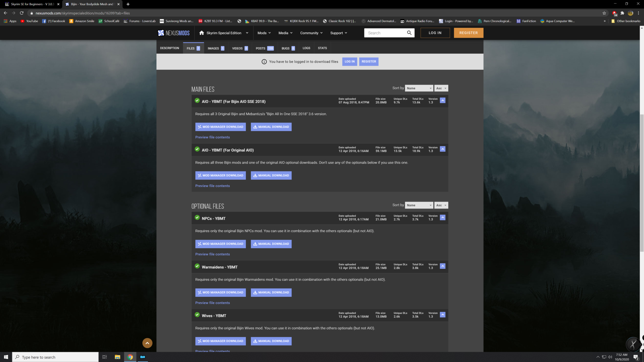Image resolution: width=644 pixels, height=362 pixels.
Task: Preview file contents of Warmaidens - YBMT
Action: (212, 303)
